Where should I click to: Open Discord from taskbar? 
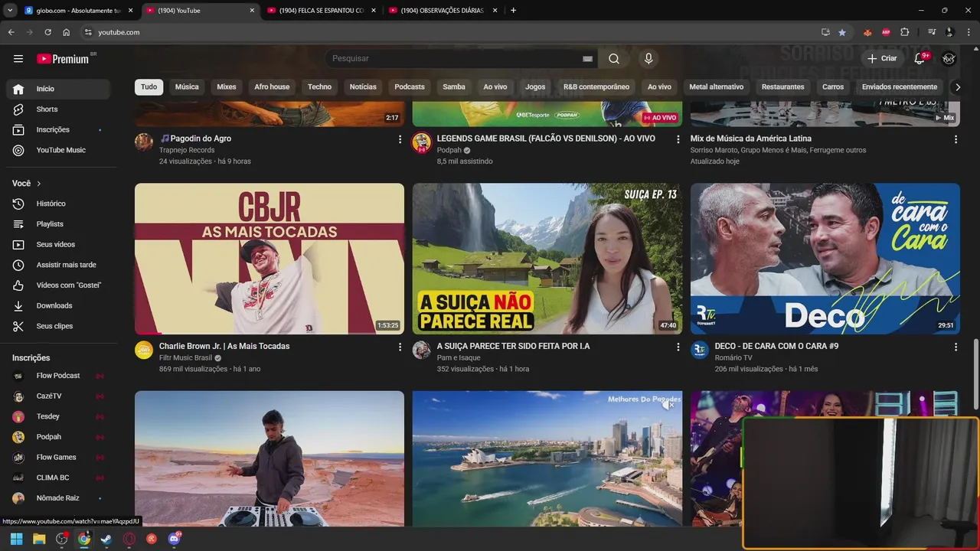[174, 539]
